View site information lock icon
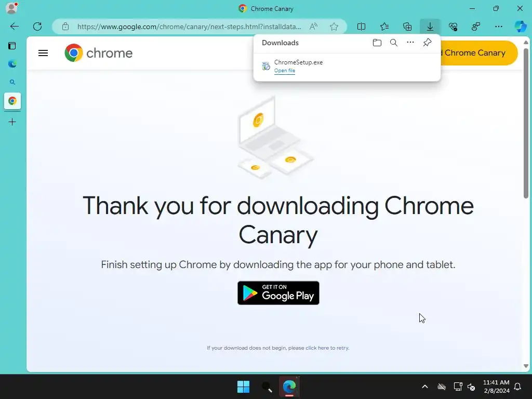The image size is (532, 399). (65, 26)
